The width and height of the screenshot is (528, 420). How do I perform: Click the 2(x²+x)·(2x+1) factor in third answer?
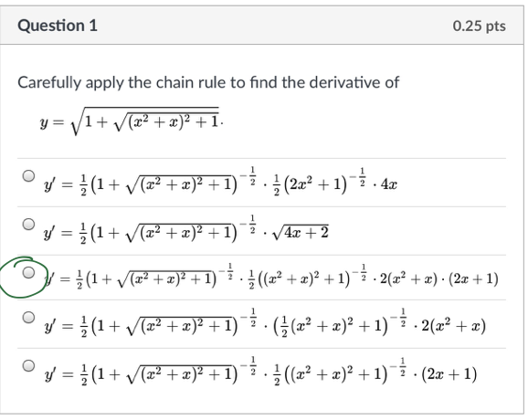pyautogui.click(x=439, y=279)
